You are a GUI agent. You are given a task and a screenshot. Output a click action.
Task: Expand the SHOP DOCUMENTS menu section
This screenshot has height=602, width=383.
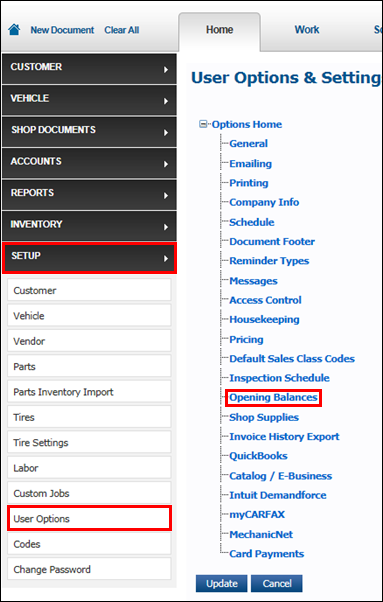pos(89,132)
